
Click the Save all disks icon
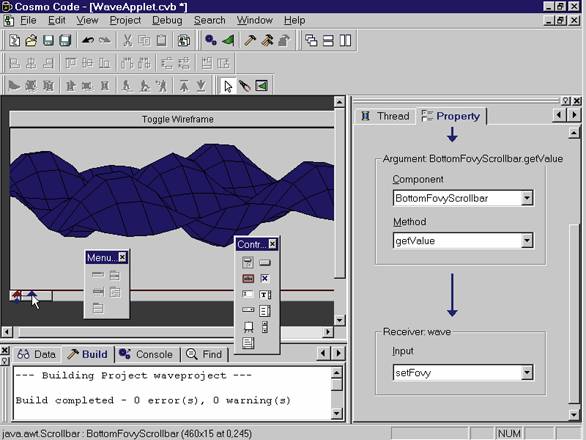click(65, 40)
